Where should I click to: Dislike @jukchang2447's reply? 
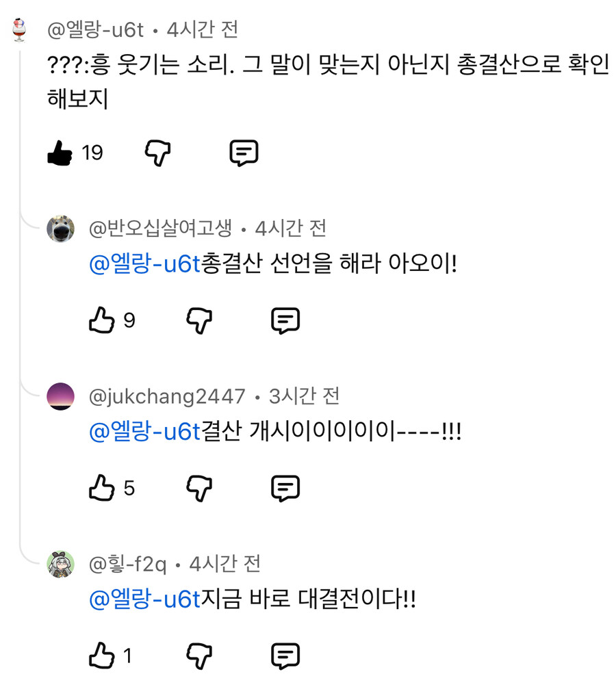click(x=198, y=488)
